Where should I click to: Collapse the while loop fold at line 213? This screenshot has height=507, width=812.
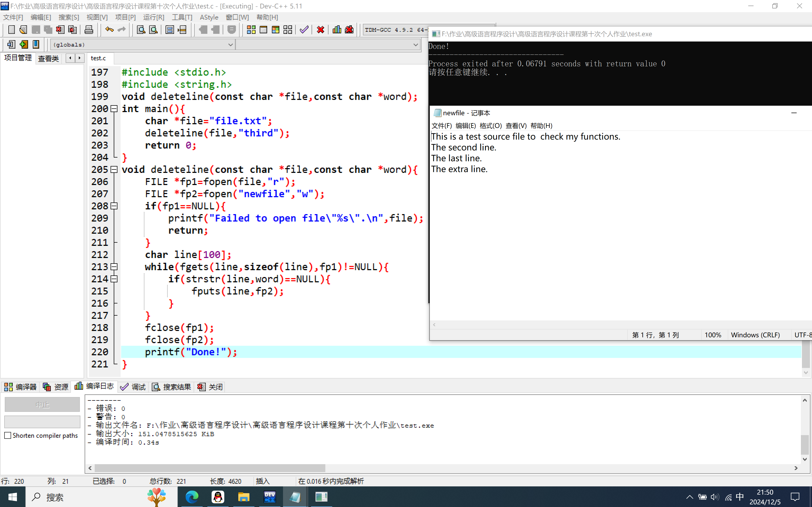114,266
